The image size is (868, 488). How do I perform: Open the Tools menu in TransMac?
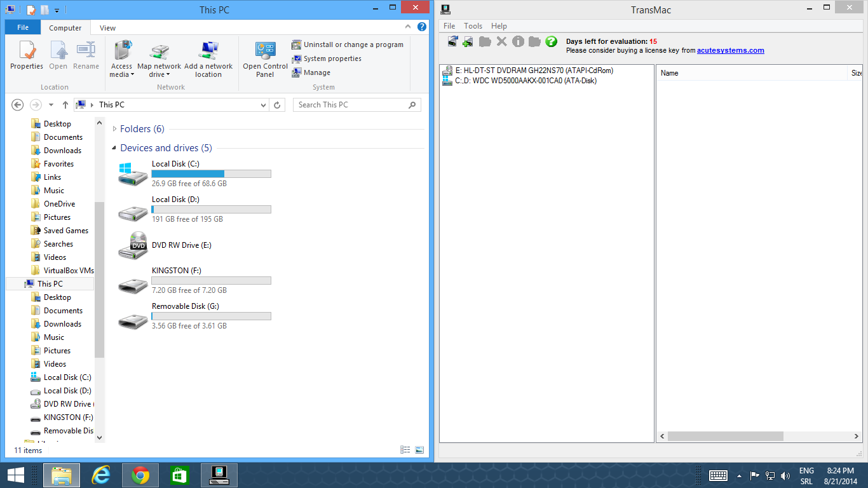tap(473, 26)
